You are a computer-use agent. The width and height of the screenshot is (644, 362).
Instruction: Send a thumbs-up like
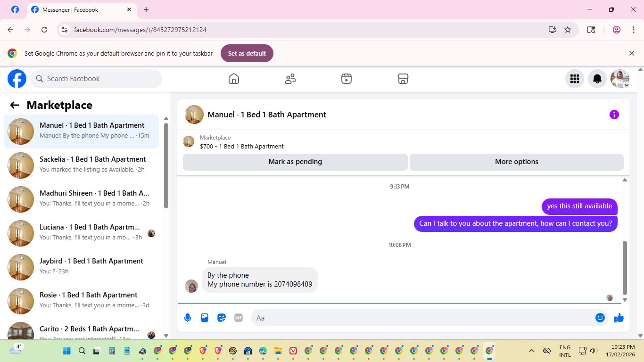(x=619, y=318)
